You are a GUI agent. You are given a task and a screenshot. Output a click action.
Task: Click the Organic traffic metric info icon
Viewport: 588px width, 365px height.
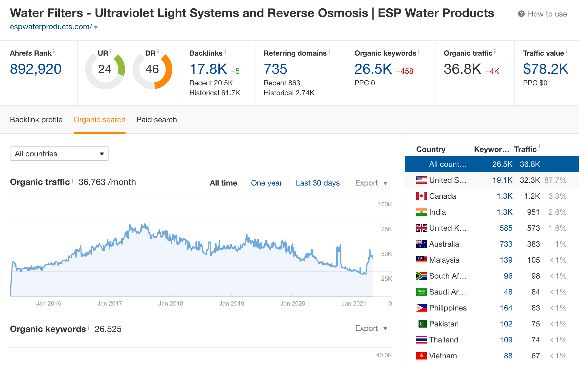(495, 51)
